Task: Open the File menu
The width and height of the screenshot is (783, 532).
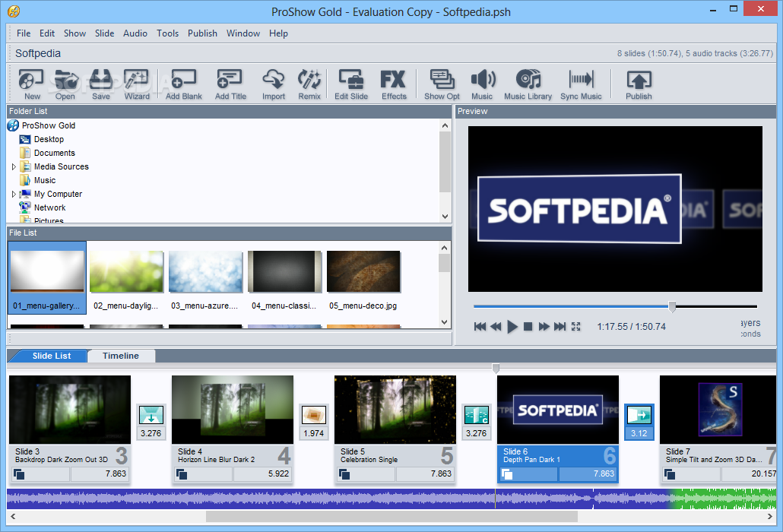Action: 24,33
